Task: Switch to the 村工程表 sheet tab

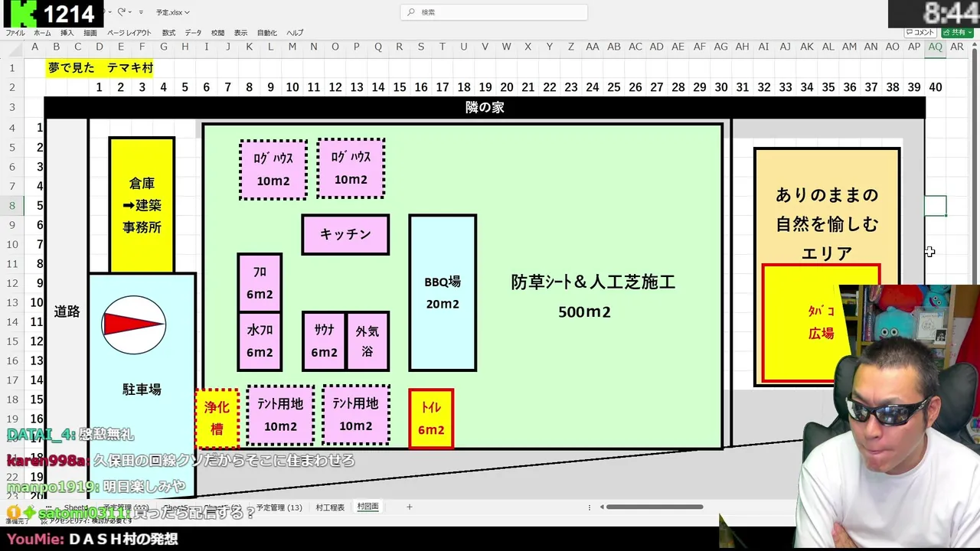Action: pyautogui.click(x=330, y=507)
